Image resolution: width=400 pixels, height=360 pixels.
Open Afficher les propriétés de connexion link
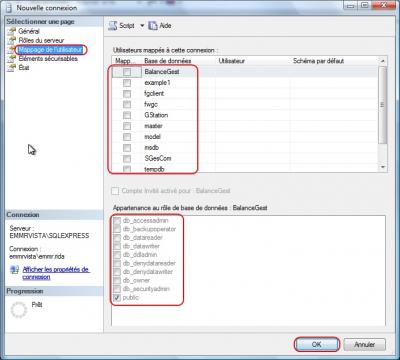coord(56,273)
